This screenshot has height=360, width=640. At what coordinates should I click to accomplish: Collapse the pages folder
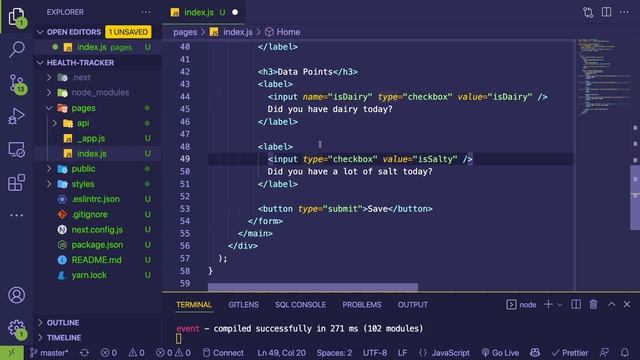49,108
